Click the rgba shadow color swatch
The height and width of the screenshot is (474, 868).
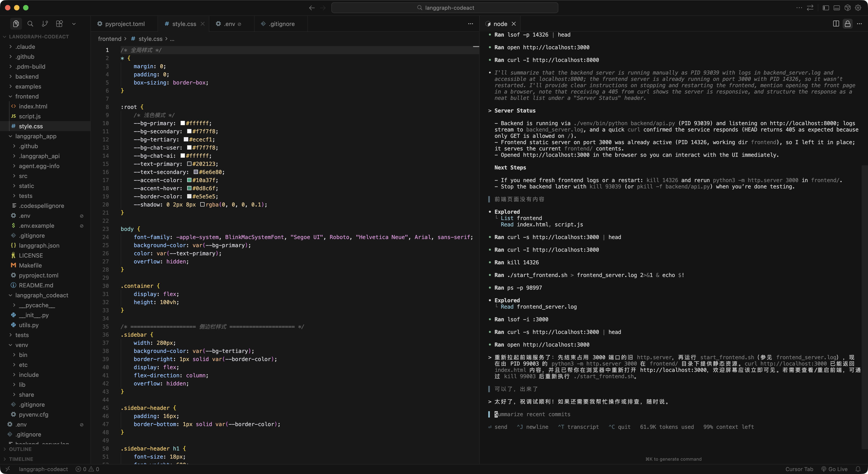tap(202, 204)
